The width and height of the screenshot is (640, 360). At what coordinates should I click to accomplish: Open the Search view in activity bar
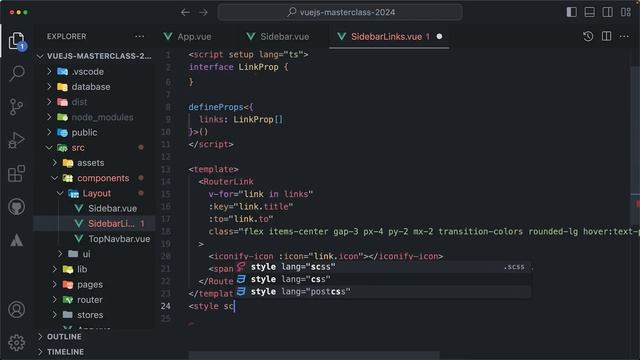point(17,73)
